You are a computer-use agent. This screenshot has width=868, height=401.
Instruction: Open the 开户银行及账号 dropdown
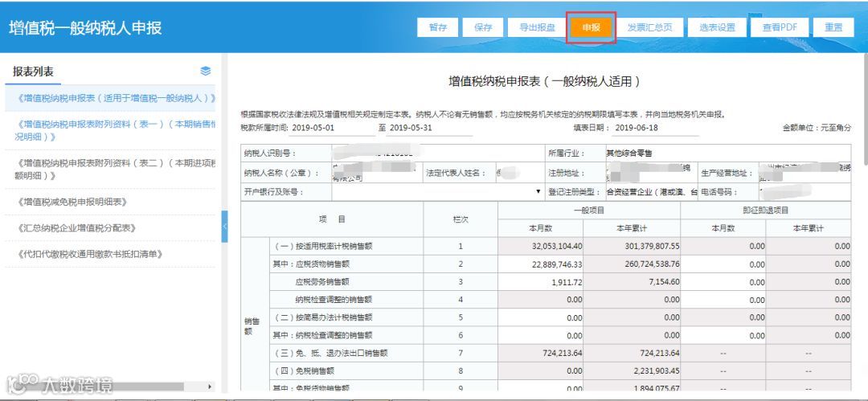[439, 191]
